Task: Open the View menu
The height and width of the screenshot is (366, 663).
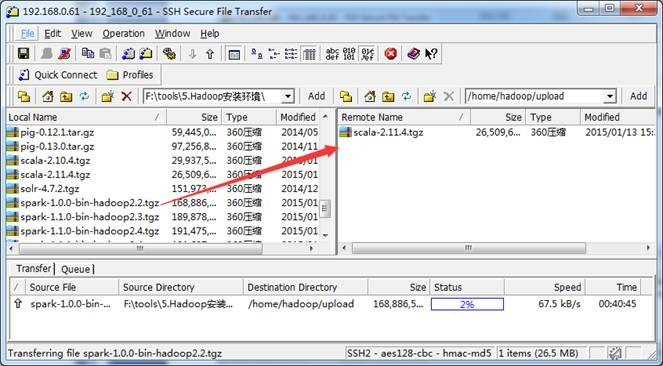Action: tap(81, 33)
